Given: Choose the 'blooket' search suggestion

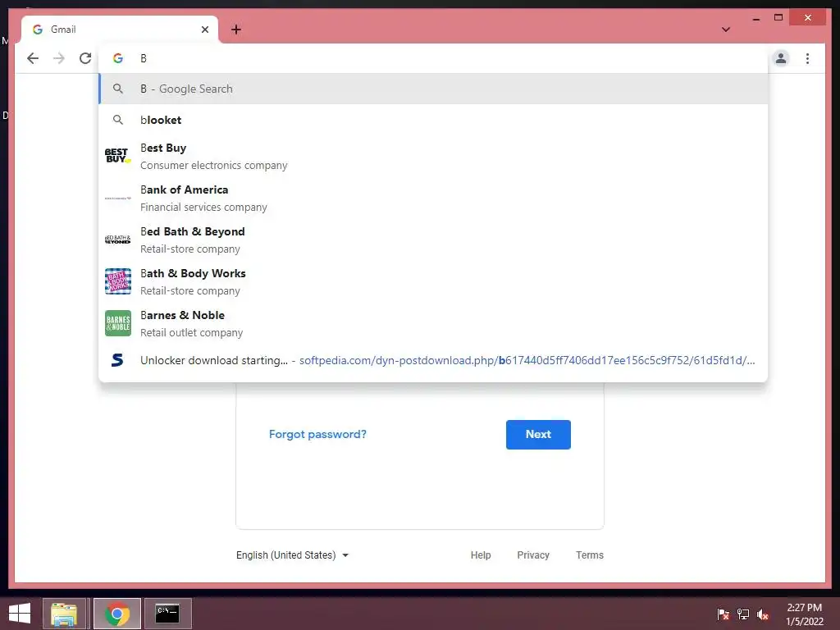Looking at the screenshot, I should [x=433, y=120].
